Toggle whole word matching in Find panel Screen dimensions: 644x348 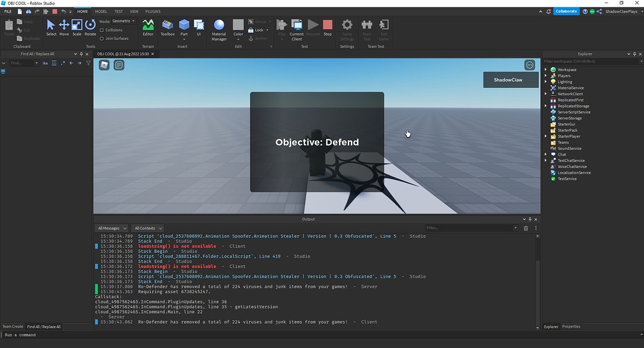(54, 63)
